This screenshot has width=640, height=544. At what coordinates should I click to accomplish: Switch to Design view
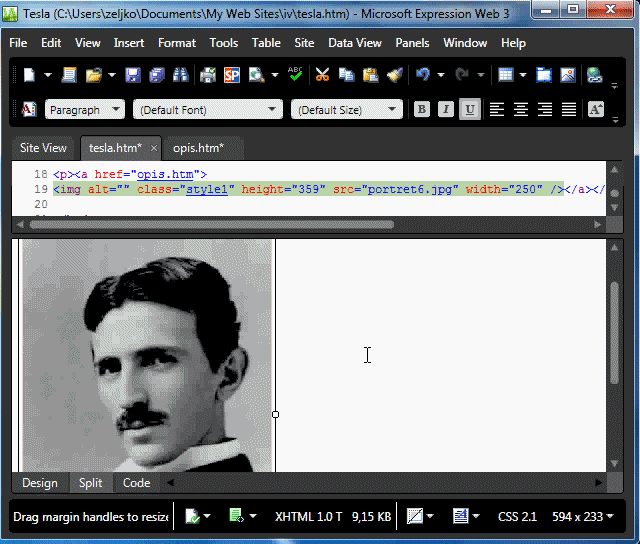[x=40, y=483]
